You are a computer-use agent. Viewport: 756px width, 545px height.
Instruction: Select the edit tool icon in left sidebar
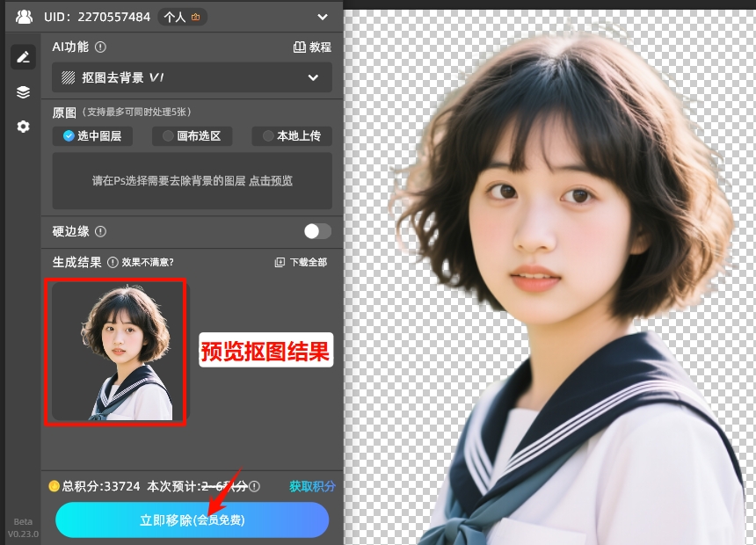point(23,56)
